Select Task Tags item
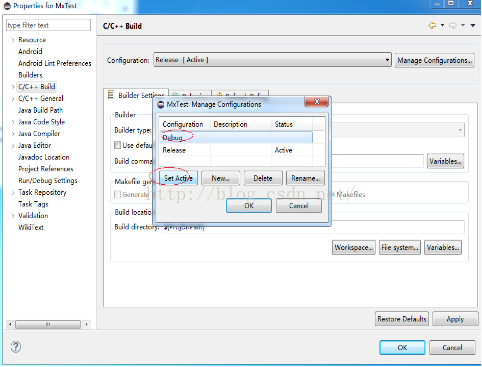The height and width of the screenshot is (367, 482). coord(33,204)
